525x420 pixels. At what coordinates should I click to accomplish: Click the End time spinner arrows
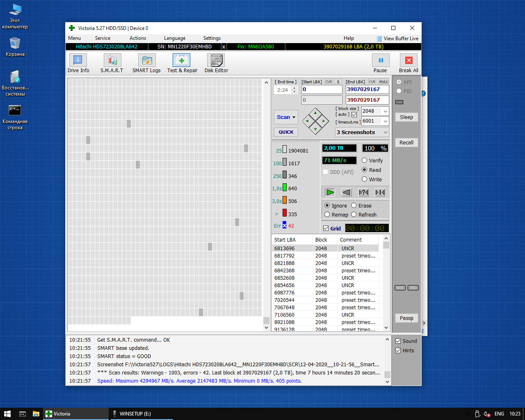294,90
